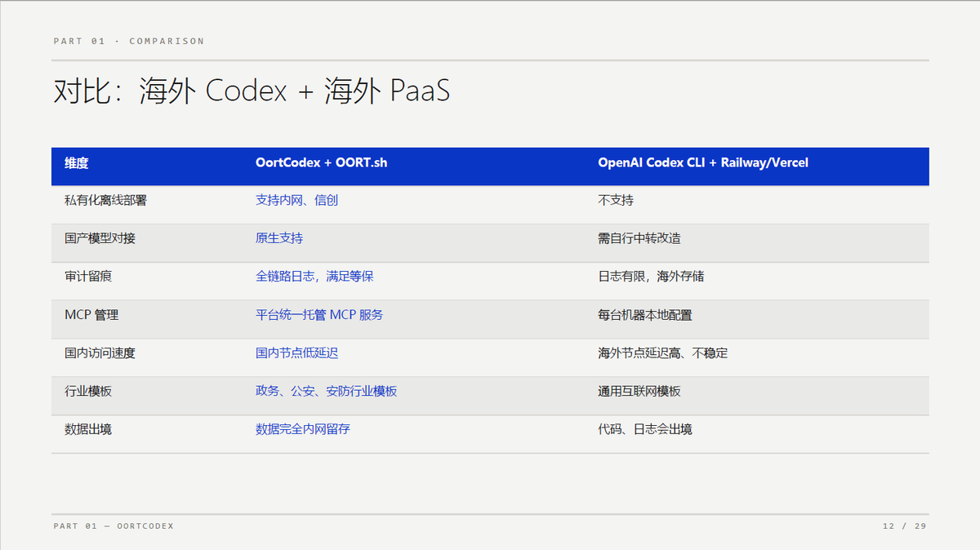Select the '行业模板' row label

tap(88, 392)
